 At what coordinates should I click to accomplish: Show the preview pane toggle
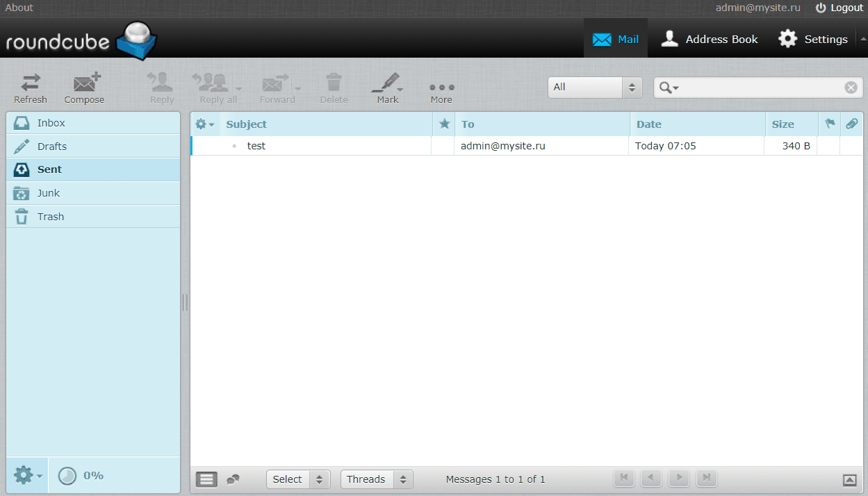(x=850, y=479)
